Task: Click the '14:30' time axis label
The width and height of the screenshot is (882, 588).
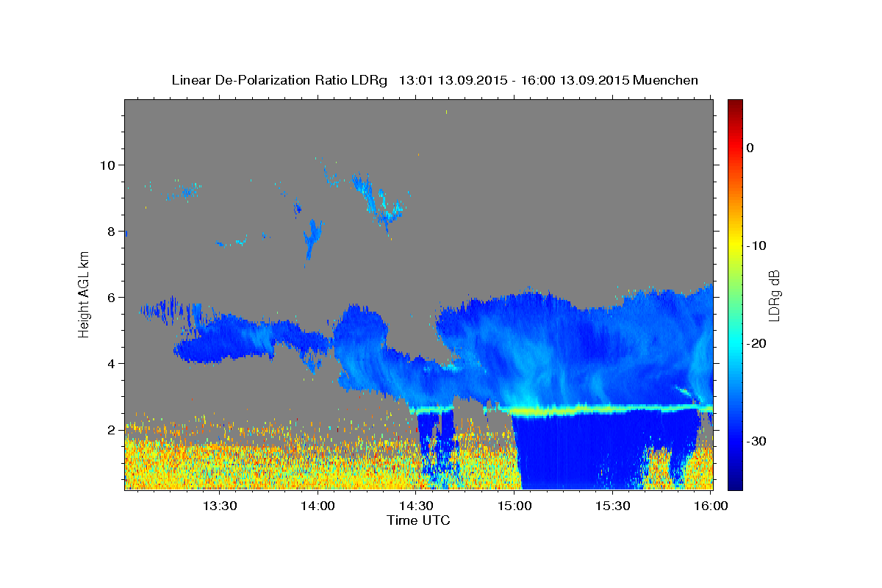Action: (416, 506)
